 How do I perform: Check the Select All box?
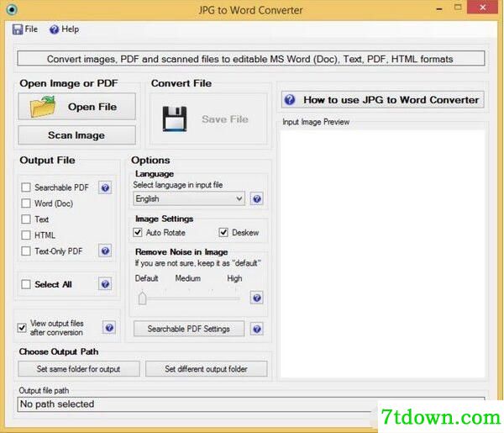click(x=26, y=284)
